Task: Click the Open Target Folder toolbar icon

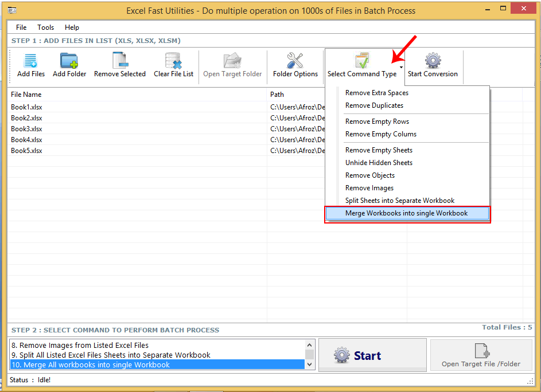Action: (x=232, y=60)
